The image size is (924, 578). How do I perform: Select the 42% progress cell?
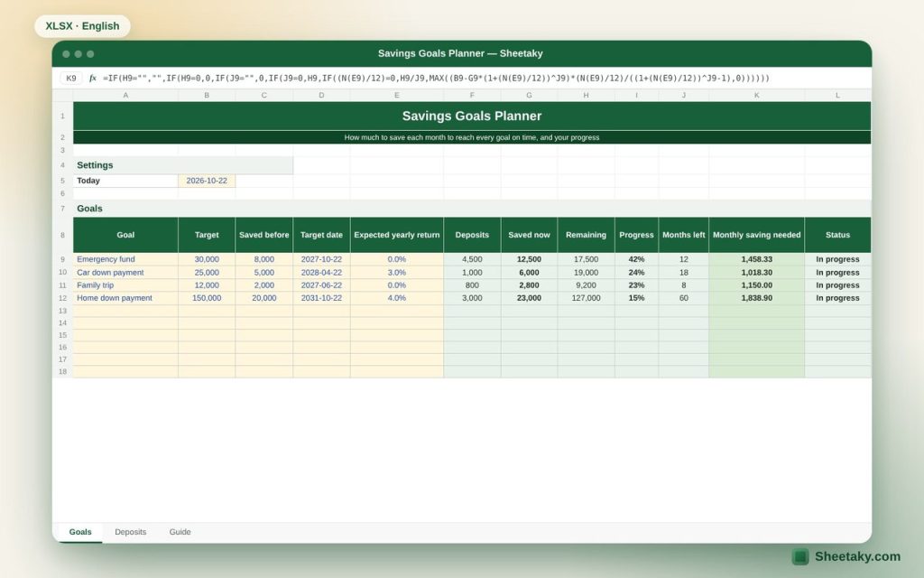[636, 259]
